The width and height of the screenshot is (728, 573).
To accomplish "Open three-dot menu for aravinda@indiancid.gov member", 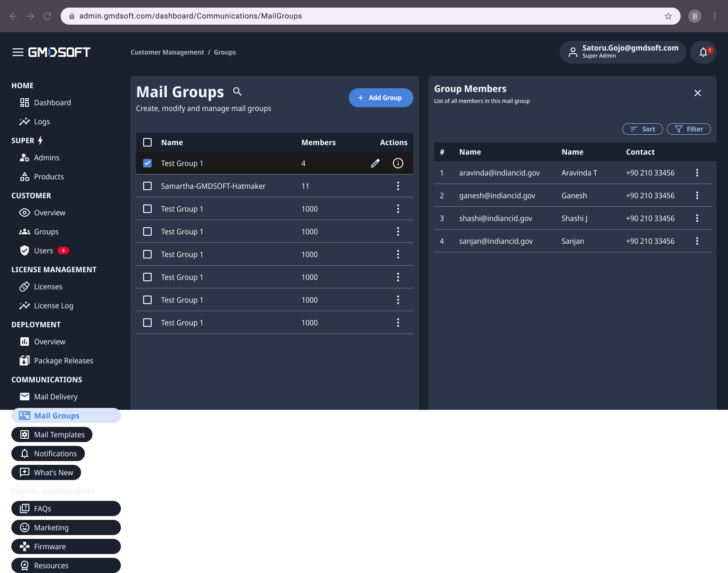I will coord(697,173).
